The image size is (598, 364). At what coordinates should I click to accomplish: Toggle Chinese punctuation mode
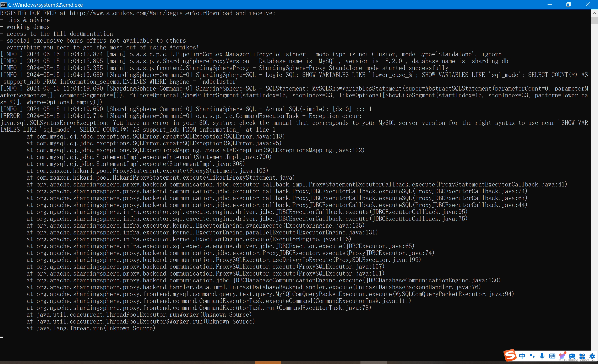[532, 356]
